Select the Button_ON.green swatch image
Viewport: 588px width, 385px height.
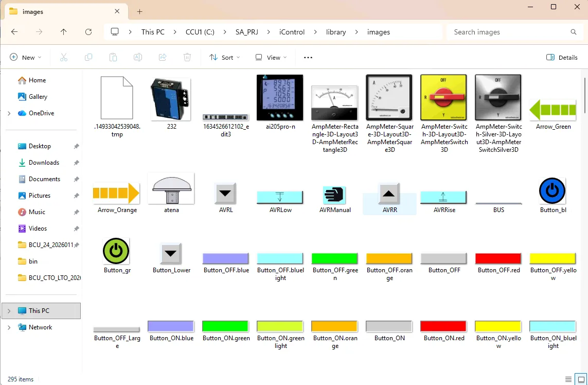pyautogui.click(x=226, y=331)
